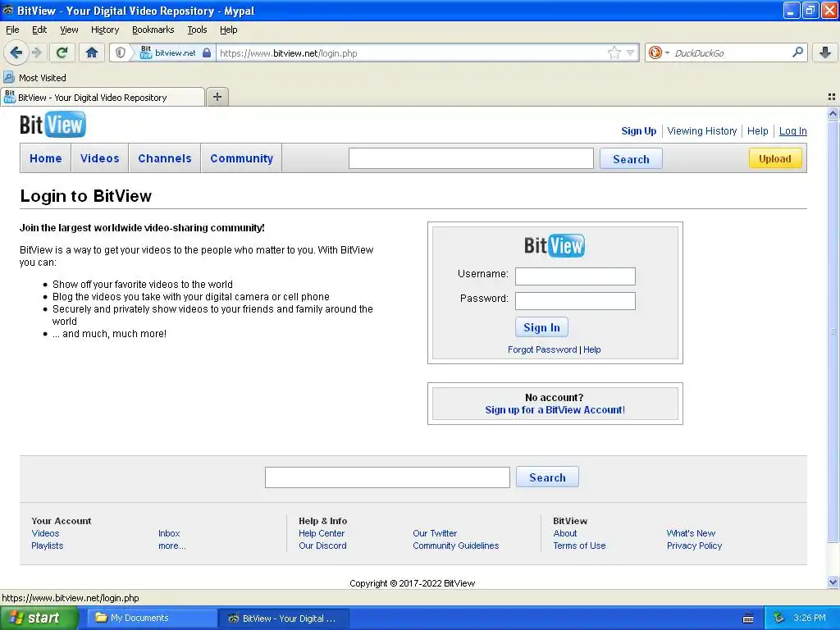The width and height of the screenshot is (840, 630).
Task: Open the History menu
Action: (104, 30)
